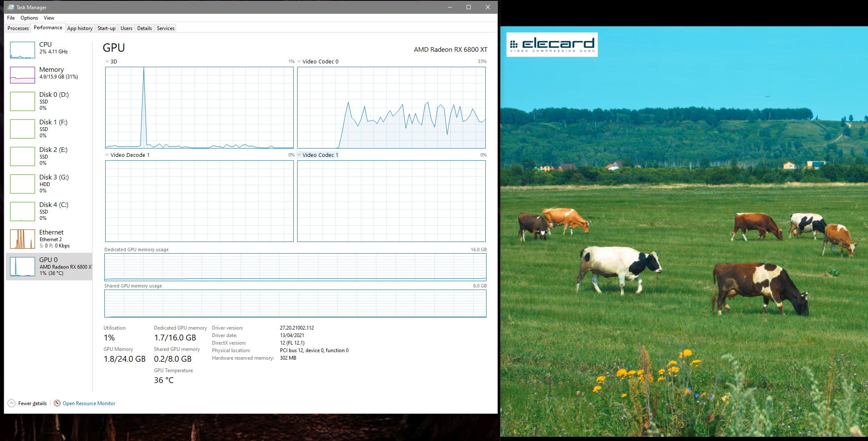The height and width of the screenshot is (441, 868).
Task: Click the DirectX version 12 (FL 12.1) value
Action: pos(292,343)
